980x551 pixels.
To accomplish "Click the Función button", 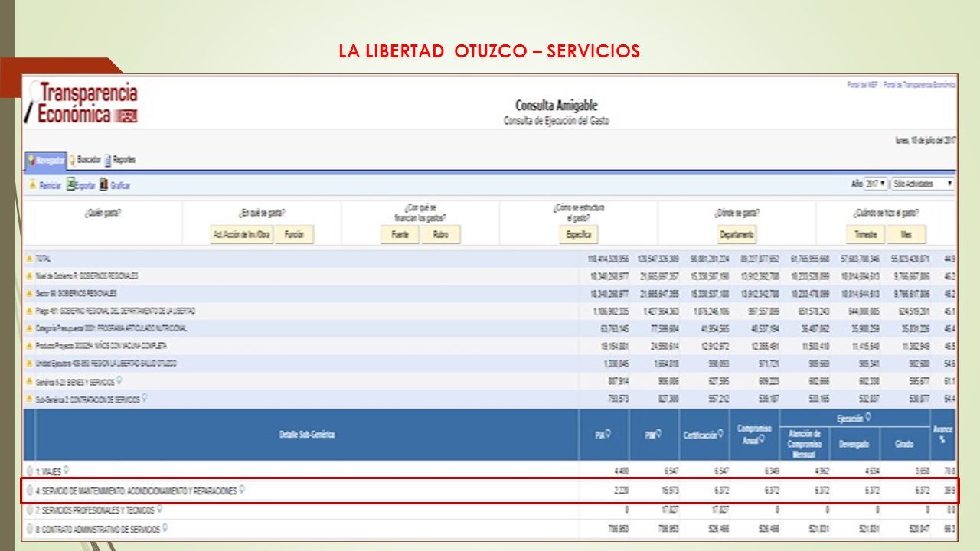I will pos(295,235).
